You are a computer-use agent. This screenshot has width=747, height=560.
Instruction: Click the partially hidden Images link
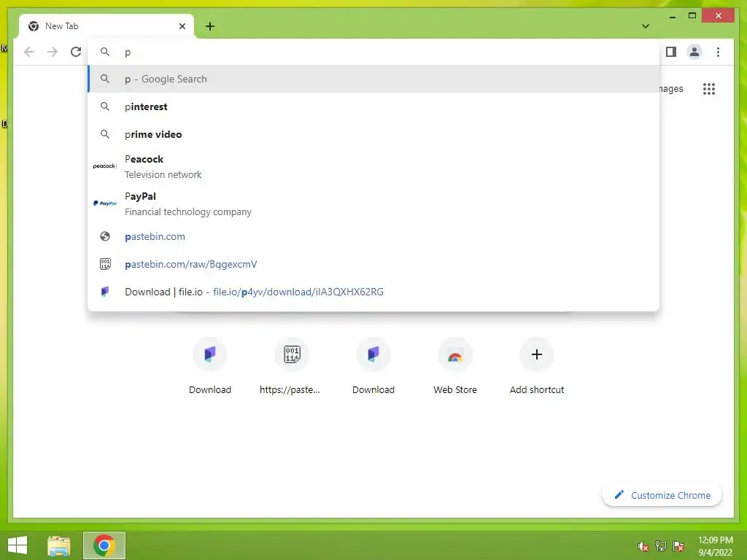coord(671,89)
